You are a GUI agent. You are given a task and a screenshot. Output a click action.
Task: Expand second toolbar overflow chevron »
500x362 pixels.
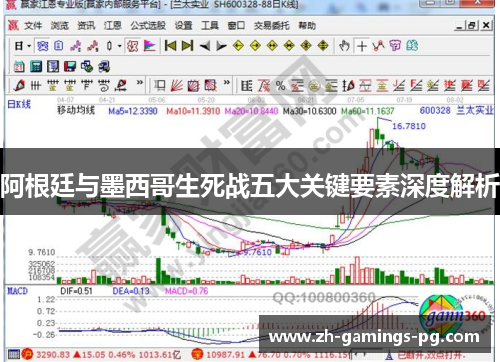click(x=227, y=82)
